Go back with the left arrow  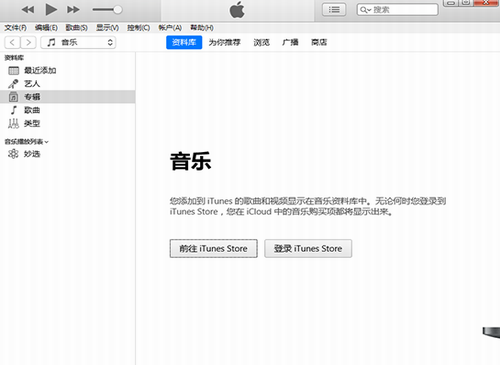coord(12,42)
